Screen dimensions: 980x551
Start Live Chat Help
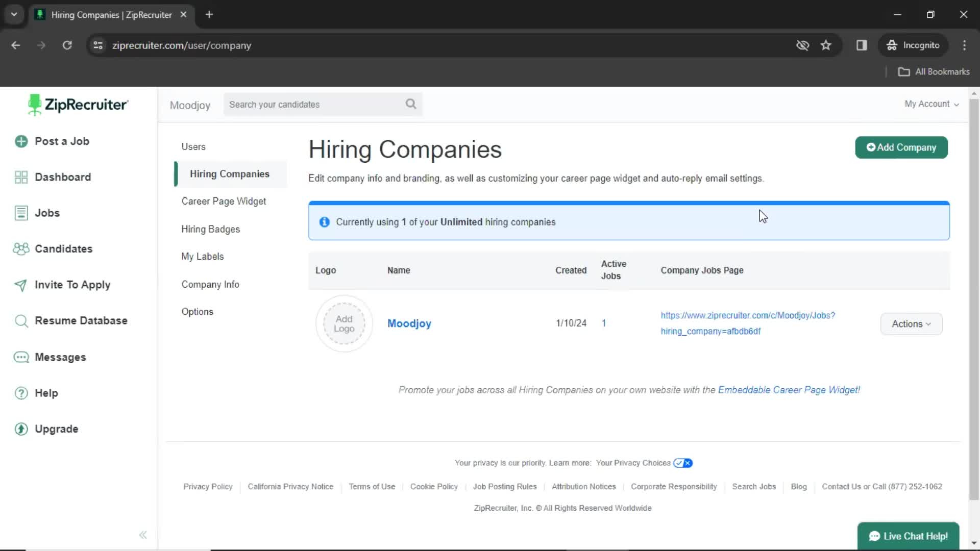[x=908, y=536]
